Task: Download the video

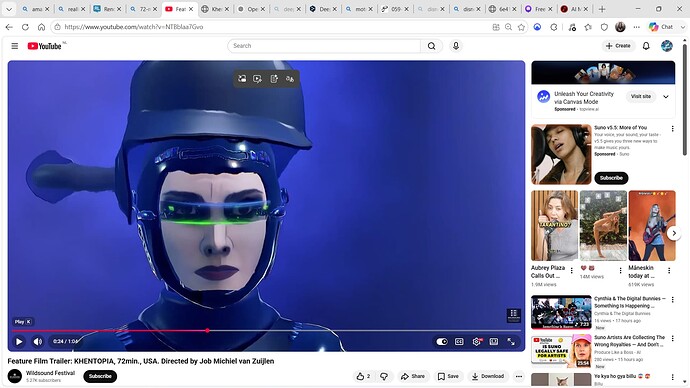Action: (488, 376)
